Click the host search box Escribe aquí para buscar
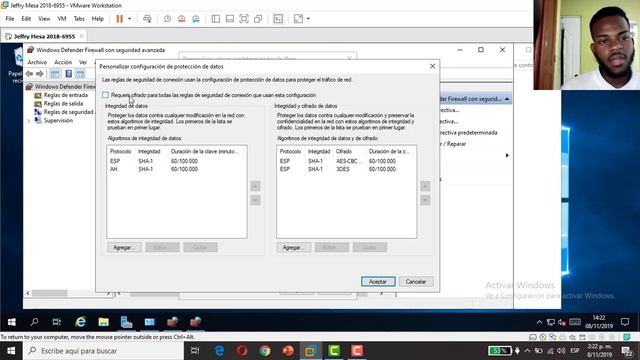640x360 pixels. click(104, 351)
